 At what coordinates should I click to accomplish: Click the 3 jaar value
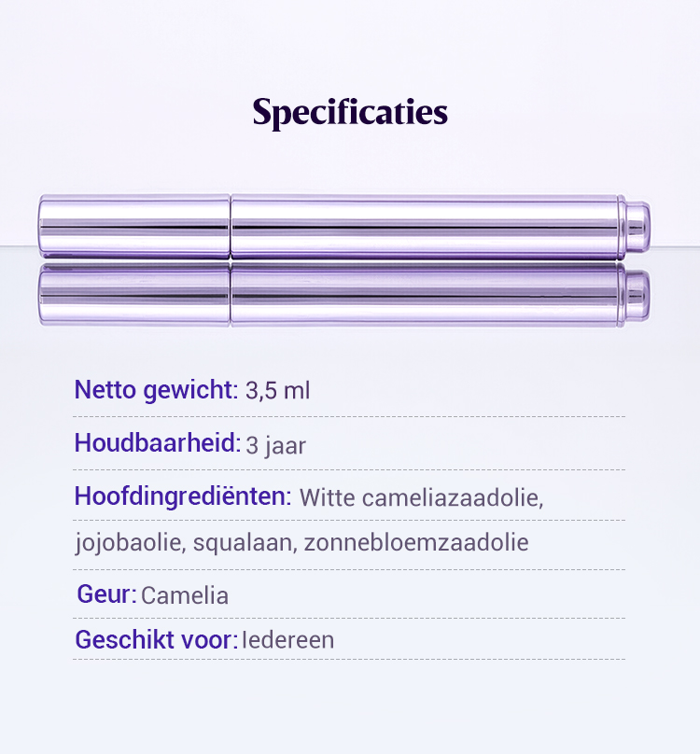click(x=276, y=446)
